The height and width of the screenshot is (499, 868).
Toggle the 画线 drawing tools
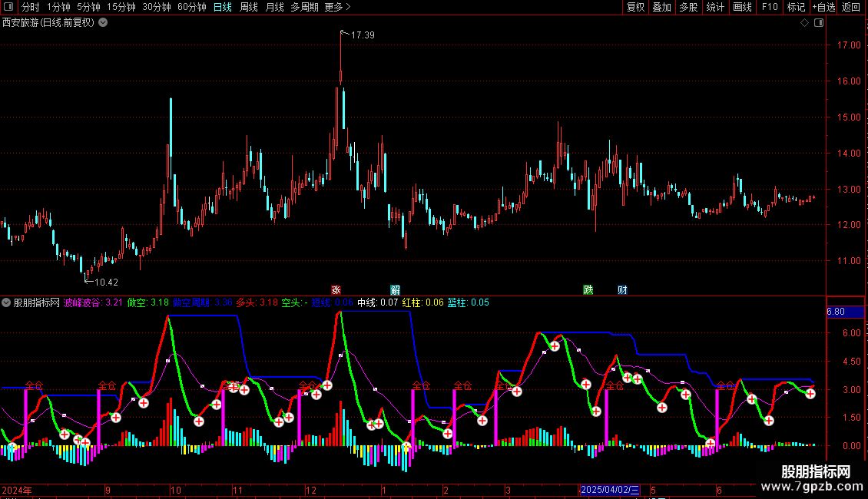[742, 7]
